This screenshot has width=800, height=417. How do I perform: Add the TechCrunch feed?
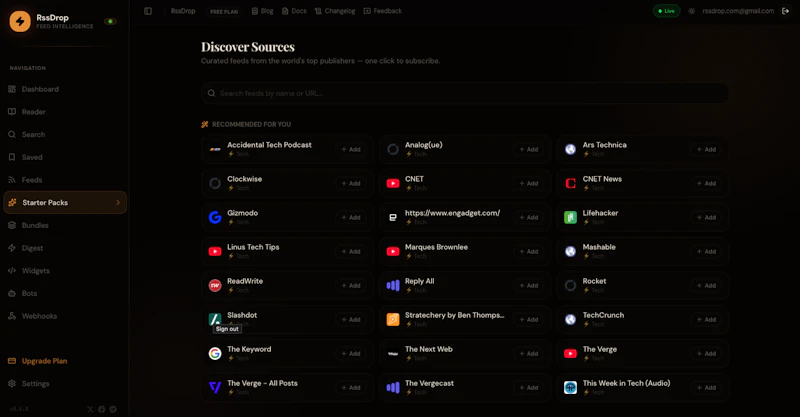[x=707, y=320]
